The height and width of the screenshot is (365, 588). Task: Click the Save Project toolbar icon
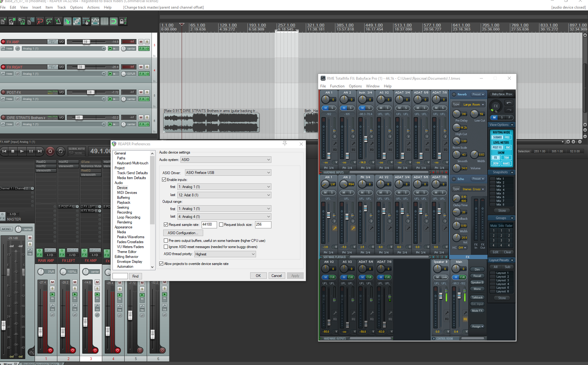click(22, 21)
